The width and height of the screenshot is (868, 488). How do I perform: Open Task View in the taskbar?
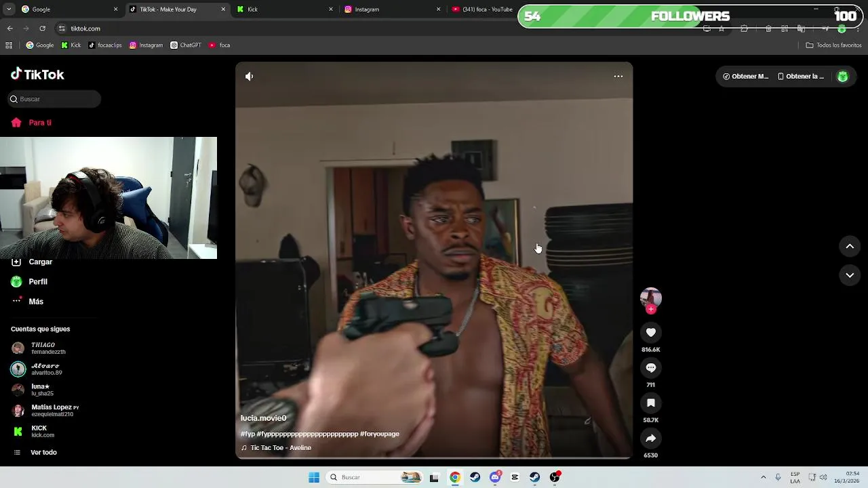click(x=435, y=477)
